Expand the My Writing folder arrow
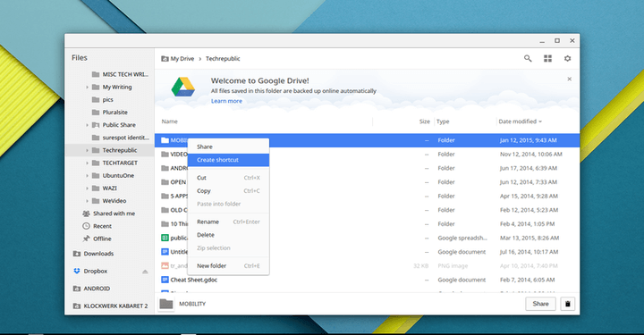Image resolution: width=644 pixels, height=335 pixels. (87, 88)
